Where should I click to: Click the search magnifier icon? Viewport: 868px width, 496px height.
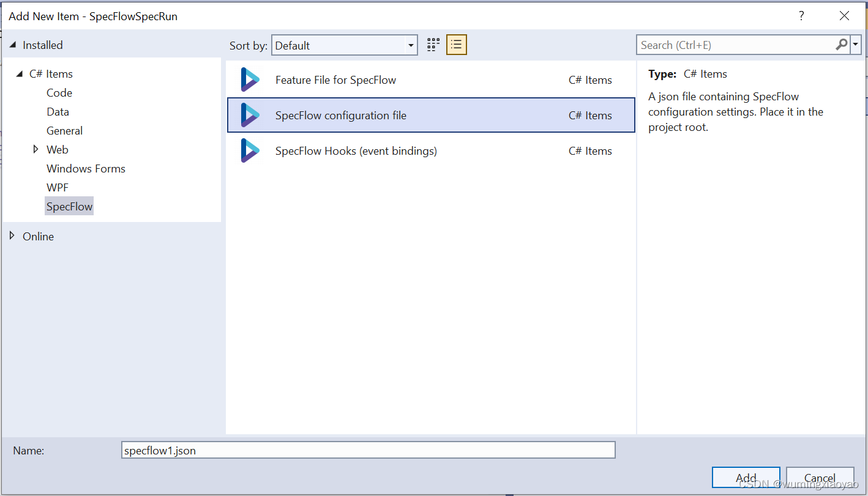tap(842, 45)
